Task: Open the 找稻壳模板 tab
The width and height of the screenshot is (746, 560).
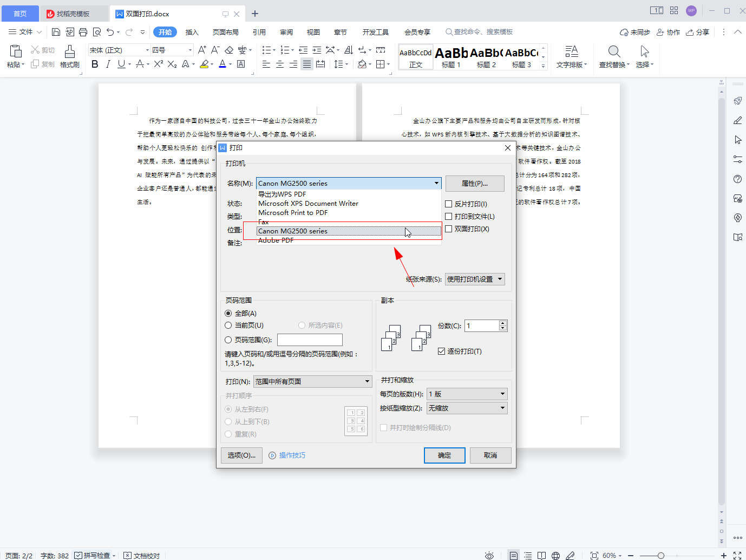Action: 74,14
